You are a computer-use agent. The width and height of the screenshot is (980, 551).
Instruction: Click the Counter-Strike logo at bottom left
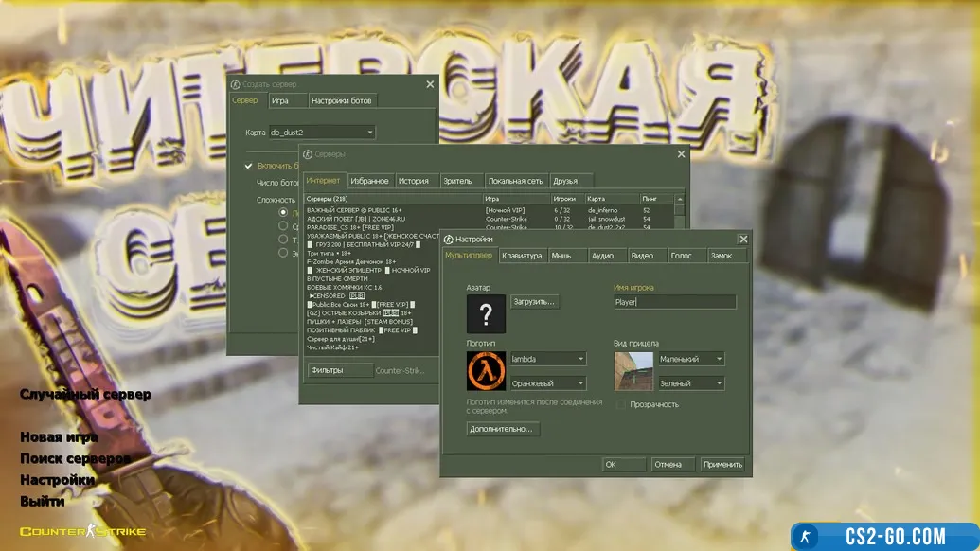(x=82, y=532)
